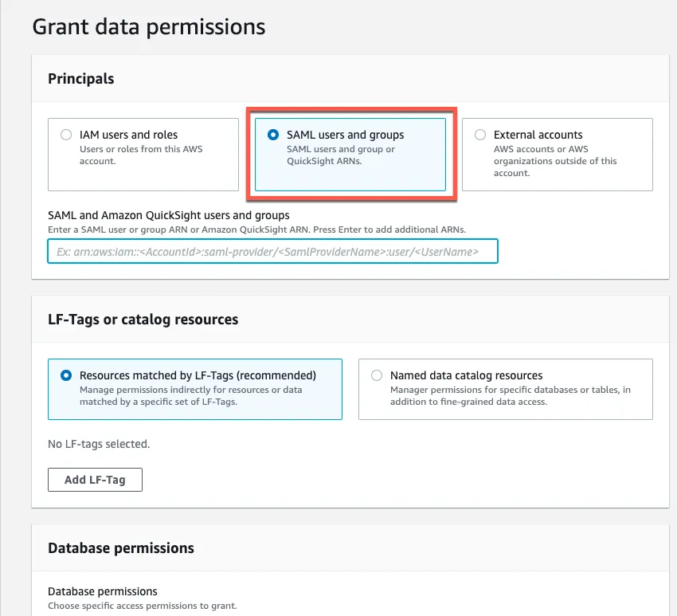
Task: Click the SAML card's QuickSight ARNs description
Action: point(340,155)
